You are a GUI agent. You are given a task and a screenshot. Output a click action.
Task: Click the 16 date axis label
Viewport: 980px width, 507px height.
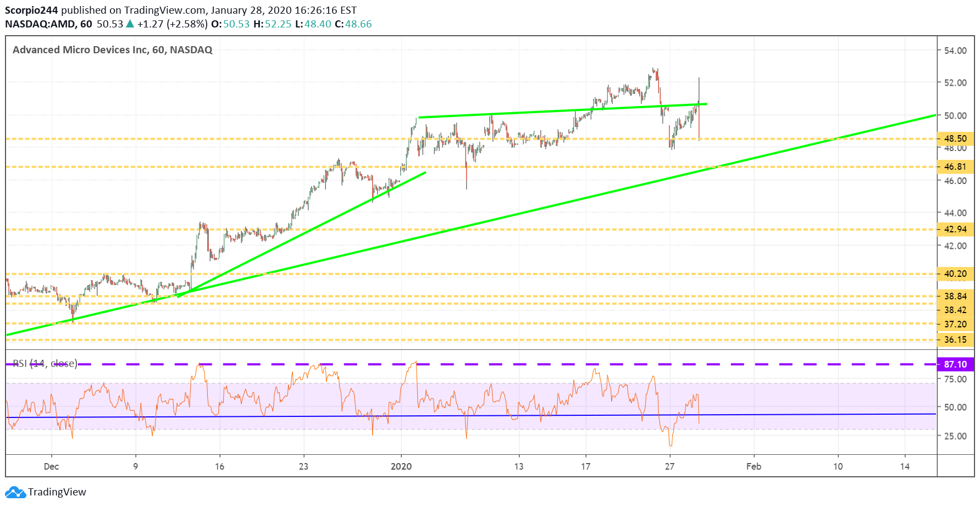pos(219,466)
